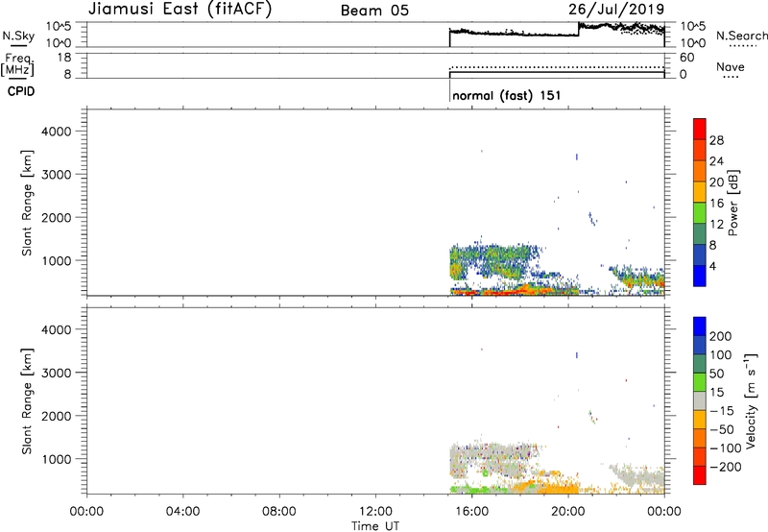The image size is (768, 532).
Task: Click the "-15" value on Velocity colorbar
Action: tap(722, 410)
